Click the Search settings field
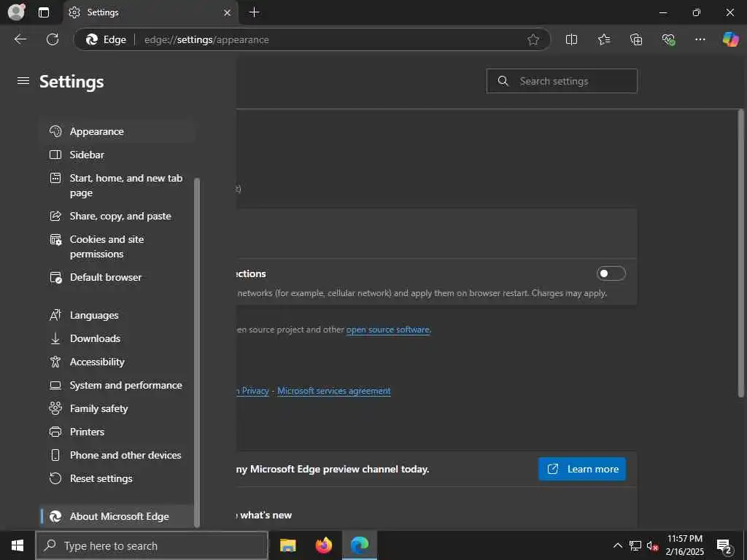Image resolution: width=747 pixels, height=560 pixels. (x=562, y=81)
